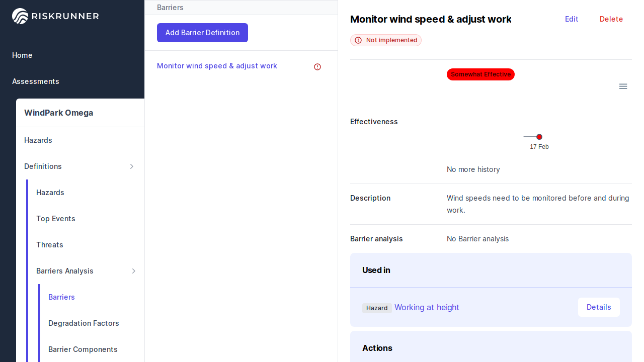Open the Working at height hazard link
The image size is (644, 362).
(x=427, y=307)
